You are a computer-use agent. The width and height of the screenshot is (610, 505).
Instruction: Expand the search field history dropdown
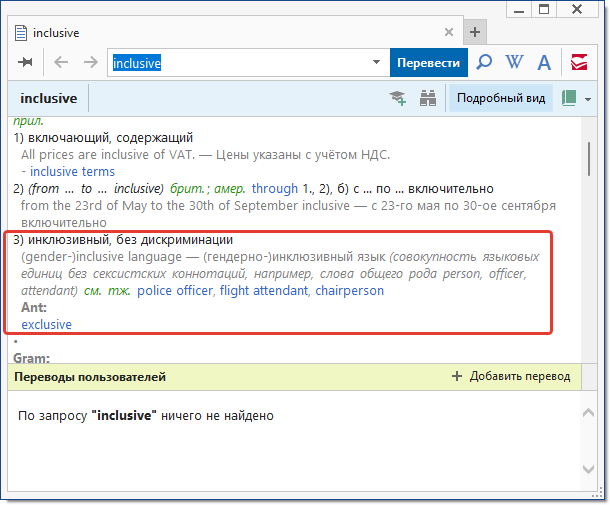point(377,63)
